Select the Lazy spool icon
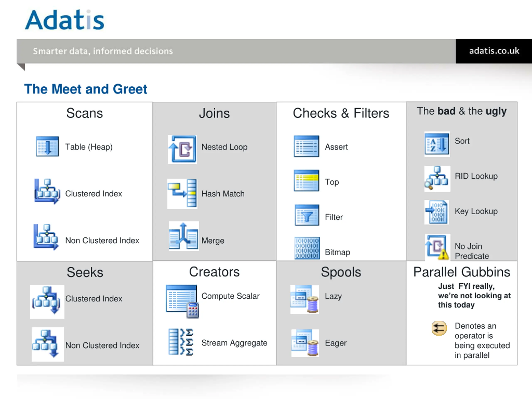532x399 pixels. pos(304,299)
